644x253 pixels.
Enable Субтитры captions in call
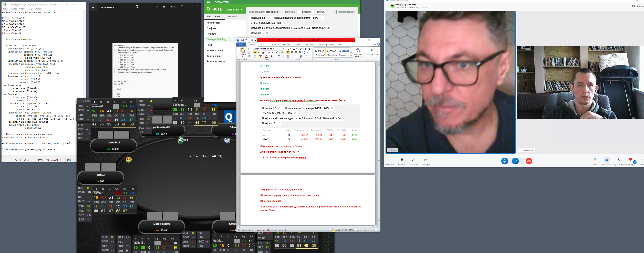[x=425, y=160]
